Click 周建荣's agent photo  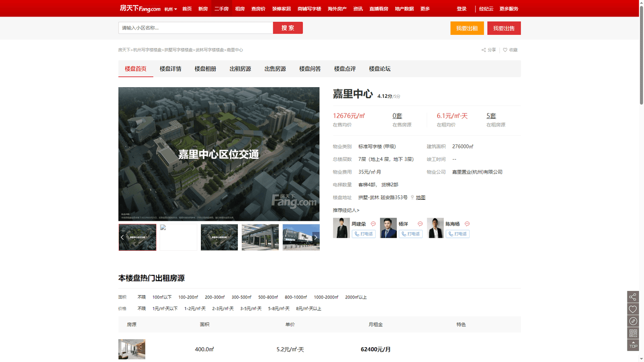click(x=341, y=228)
